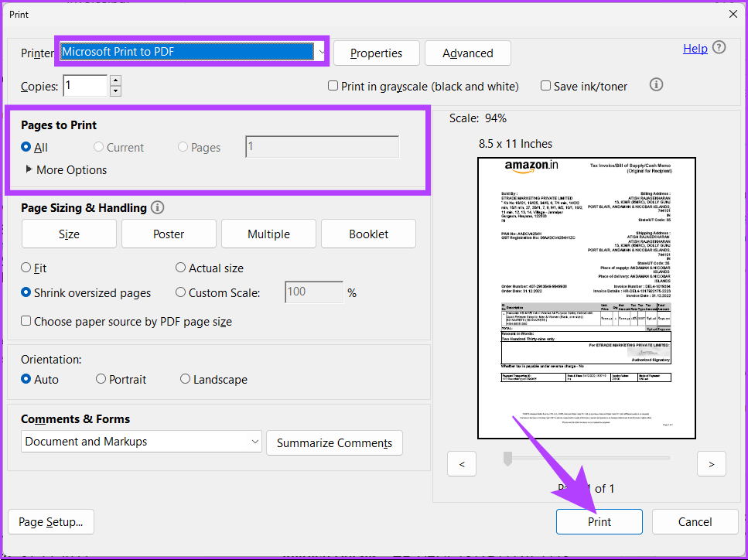Open the Advanced print settings
This screenshot has height=560, width=748.
467,53
